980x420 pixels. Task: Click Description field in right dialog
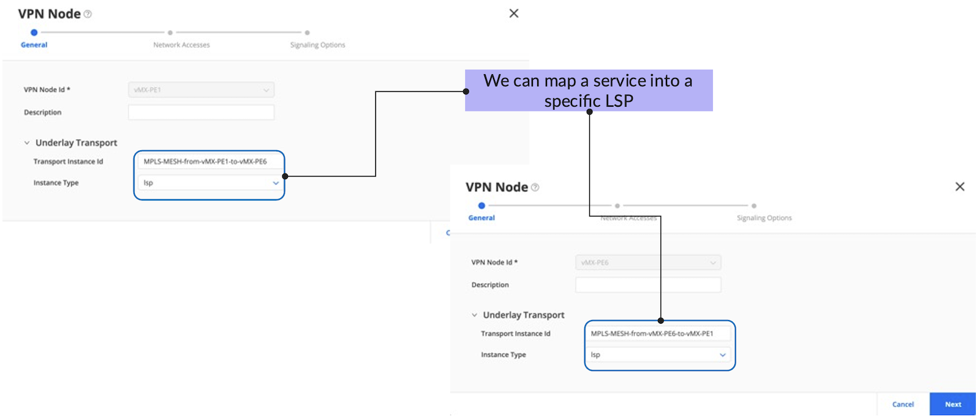[648, 285]
